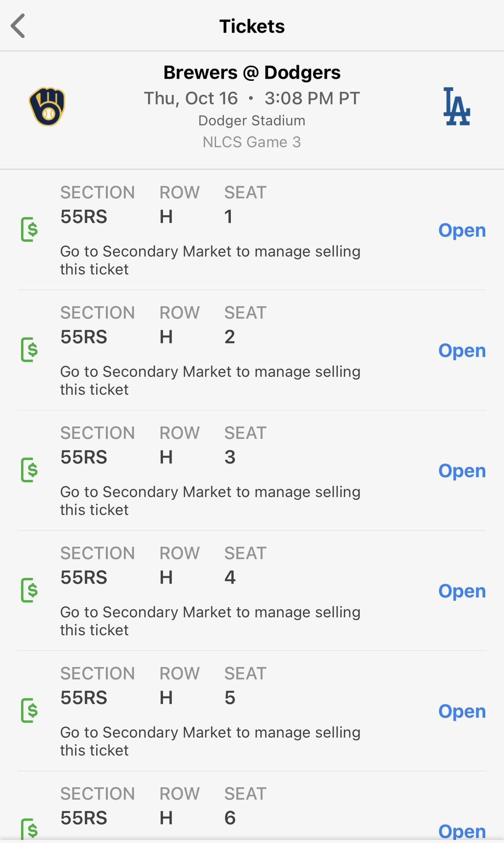Viewport: 504px width, 843px height.
Task: Tap the NLCS Game 3 label
Action: click(252, 142)
